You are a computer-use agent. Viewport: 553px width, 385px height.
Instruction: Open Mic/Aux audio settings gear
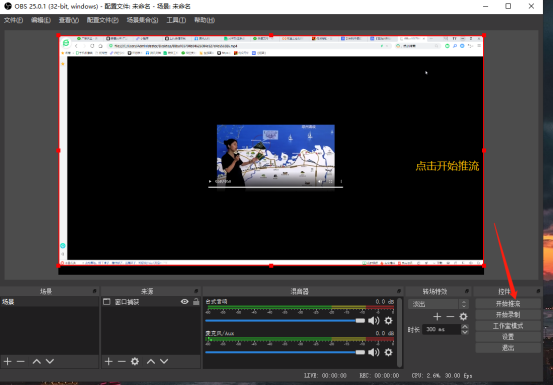click(388, 352)
